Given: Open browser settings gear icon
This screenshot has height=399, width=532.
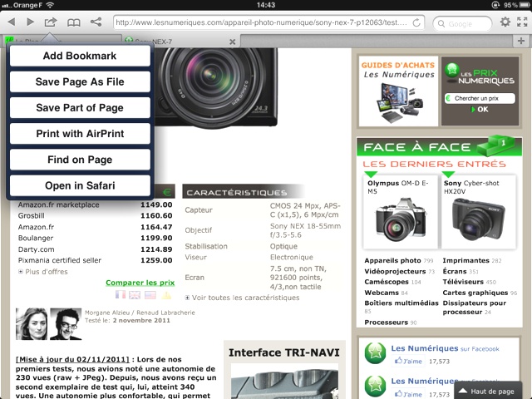Looking at the screenshot, I should point(505,22).
